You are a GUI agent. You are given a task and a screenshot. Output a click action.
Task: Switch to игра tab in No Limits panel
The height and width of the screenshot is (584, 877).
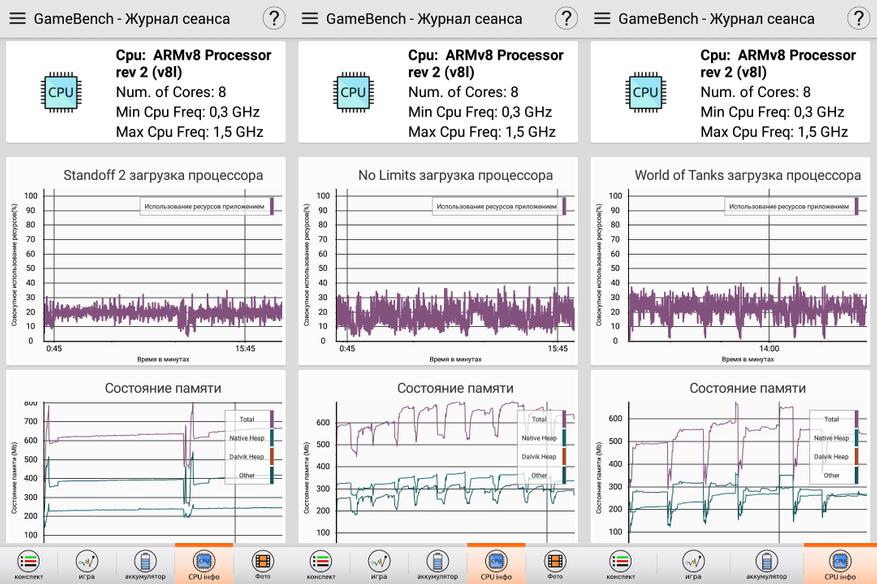pos(379,564)
